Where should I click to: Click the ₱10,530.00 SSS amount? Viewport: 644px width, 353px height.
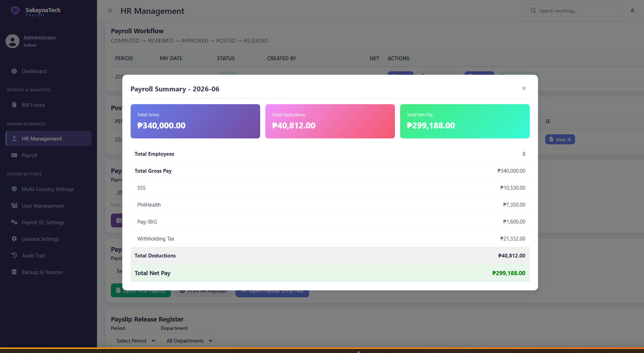click(x=513, y=188)
